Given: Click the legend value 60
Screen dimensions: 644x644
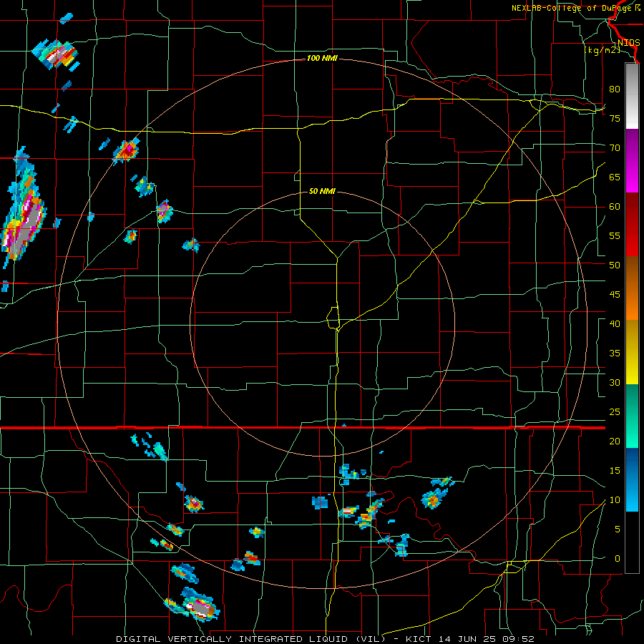Looking at the screenshot, I should [x=615, y=207].
